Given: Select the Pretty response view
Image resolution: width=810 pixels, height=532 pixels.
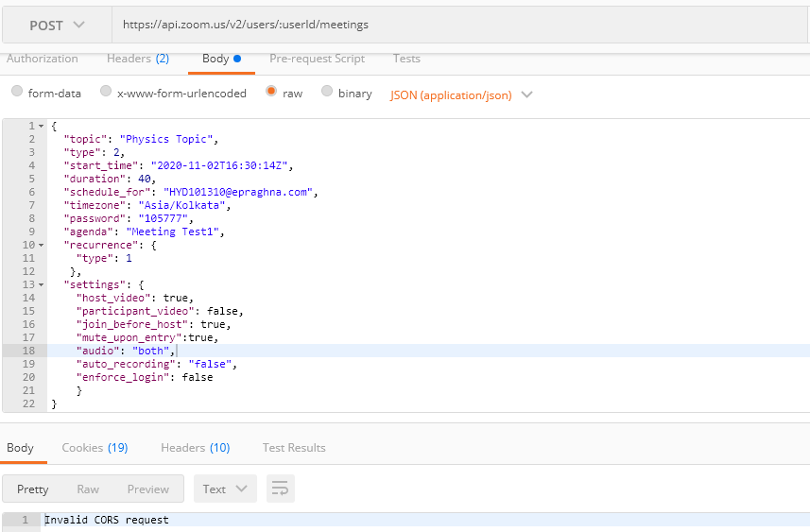Looking at the screenshot, I should coord(32,489).
